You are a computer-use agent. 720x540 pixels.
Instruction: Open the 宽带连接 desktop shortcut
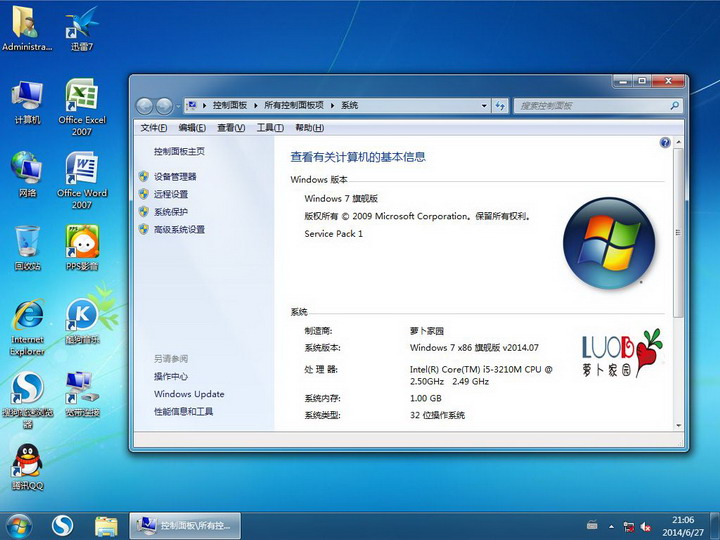[82, 395]
